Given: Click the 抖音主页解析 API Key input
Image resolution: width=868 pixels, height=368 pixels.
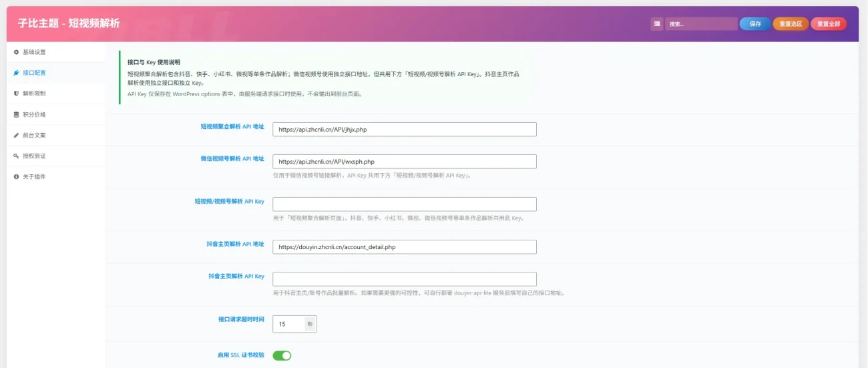Looking at the screenshot, I should pyautogui.click(x=405, y=279).
